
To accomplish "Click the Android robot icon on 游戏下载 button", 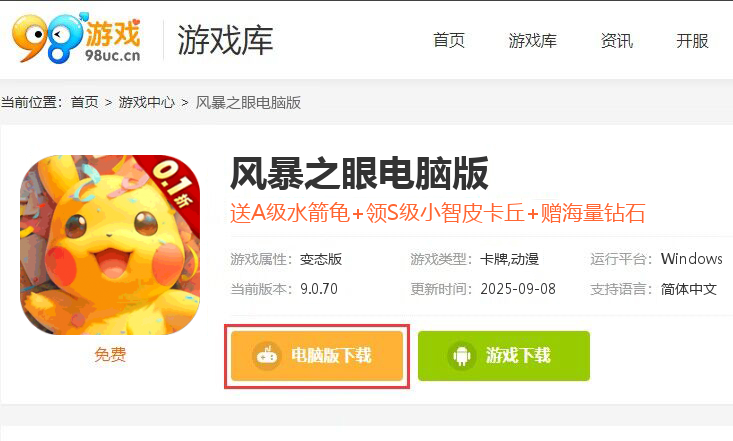I will 462,356.
